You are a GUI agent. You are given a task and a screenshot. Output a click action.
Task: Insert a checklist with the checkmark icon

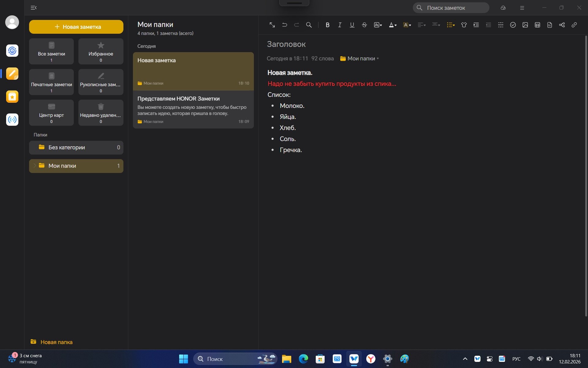coord(513,25)
